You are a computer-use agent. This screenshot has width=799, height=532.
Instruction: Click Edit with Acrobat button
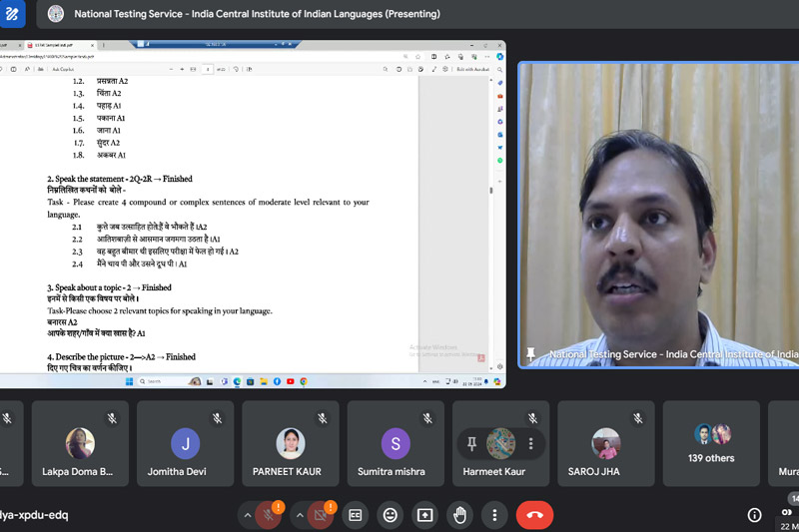tap(472, 69)
